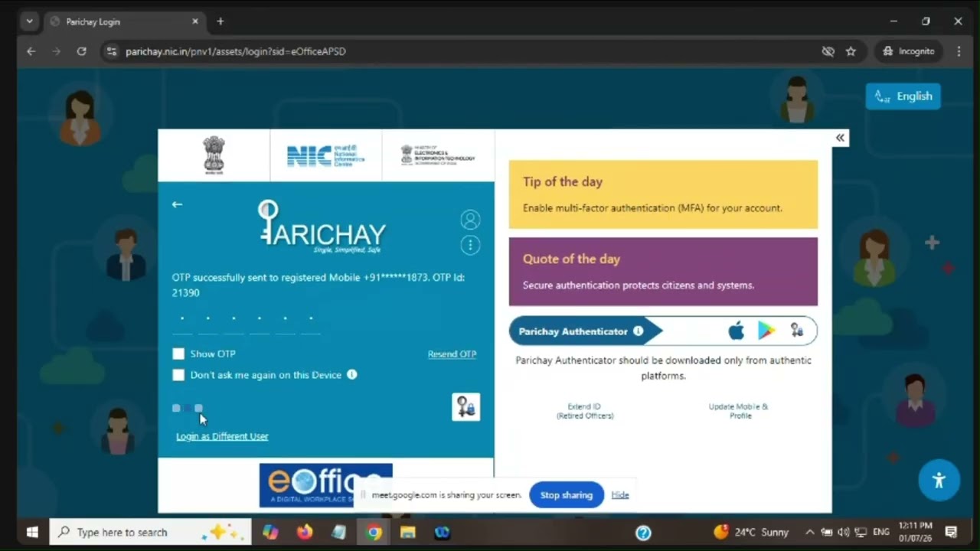Click the Tip of the day card
Image resolution: width=980 pixels, height=551 pixels.
pos(663,194)
